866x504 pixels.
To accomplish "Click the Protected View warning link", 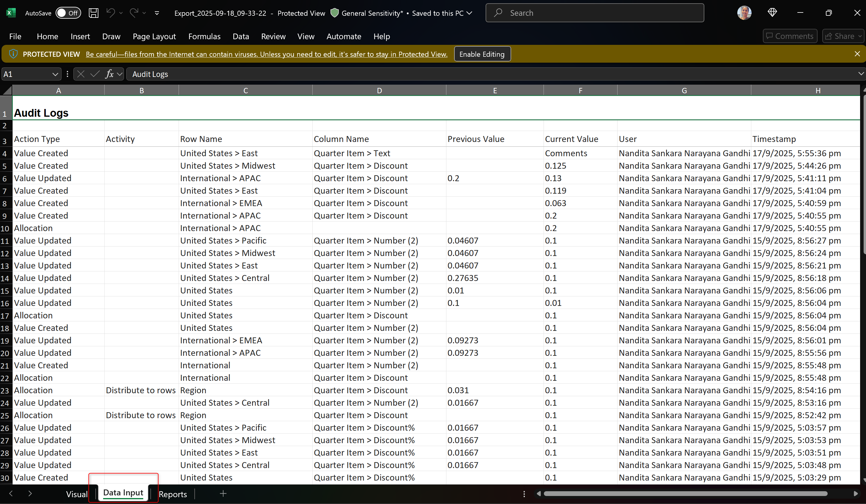I will point(266,54).
